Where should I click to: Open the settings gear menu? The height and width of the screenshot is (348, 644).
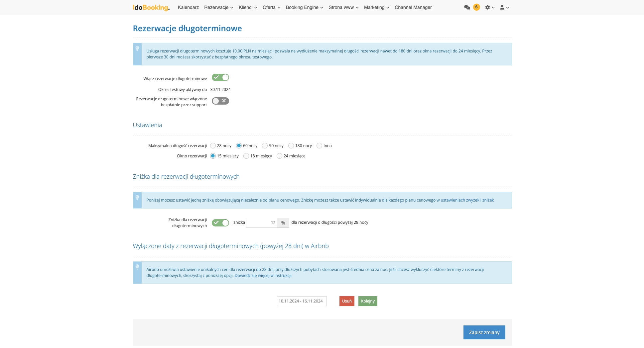489,7
